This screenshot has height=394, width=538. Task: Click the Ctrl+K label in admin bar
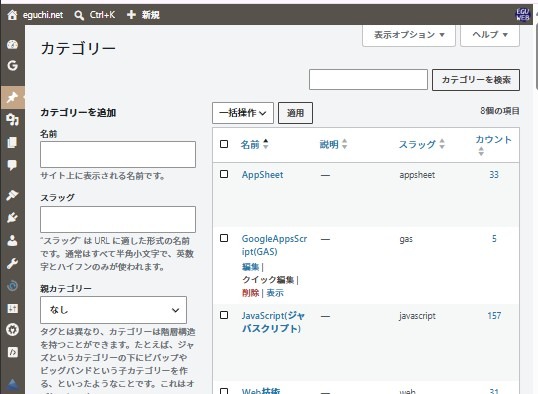102,15
